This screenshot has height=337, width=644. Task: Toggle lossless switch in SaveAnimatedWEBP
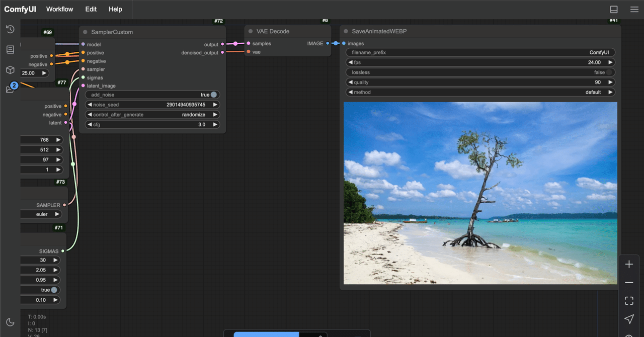pos(609,72)
